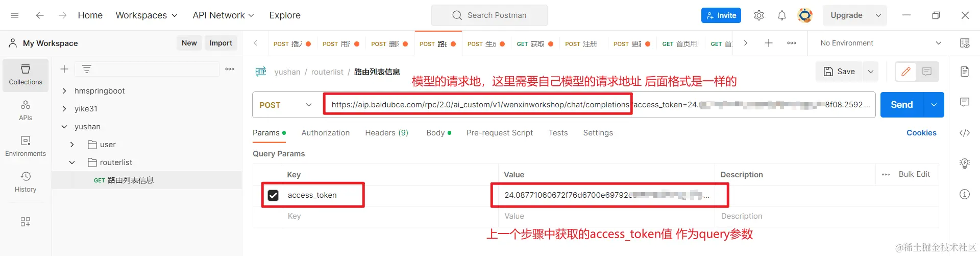
Task: Switch to the Params tab
Action: tap(269, 133)
